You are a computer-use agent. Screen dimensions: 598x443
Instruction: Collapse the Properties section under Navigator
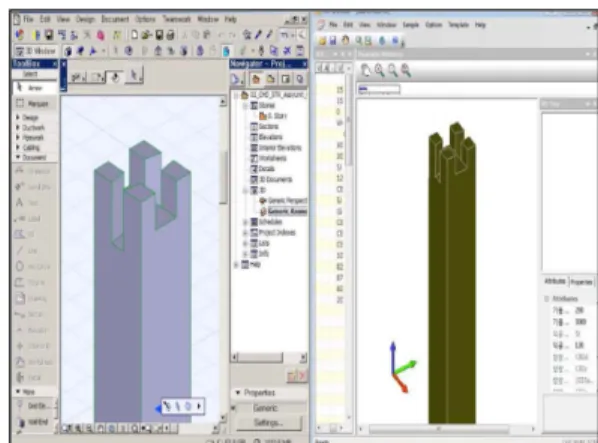pyautogui.click(x=238, y=392)
